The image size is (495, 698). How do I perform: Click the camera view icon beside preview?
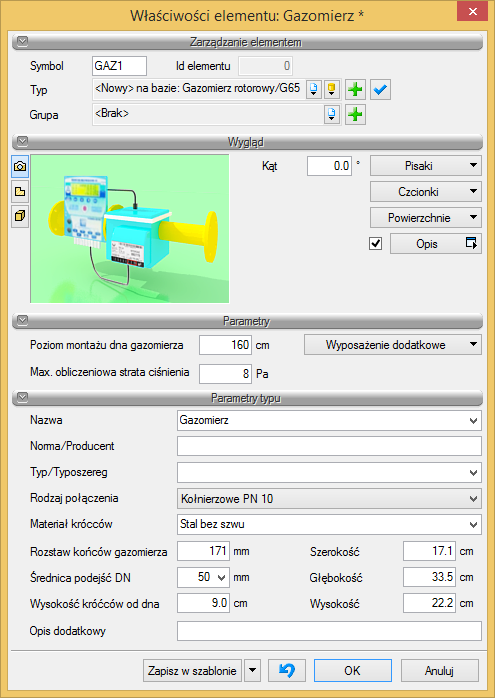(20, 166)
